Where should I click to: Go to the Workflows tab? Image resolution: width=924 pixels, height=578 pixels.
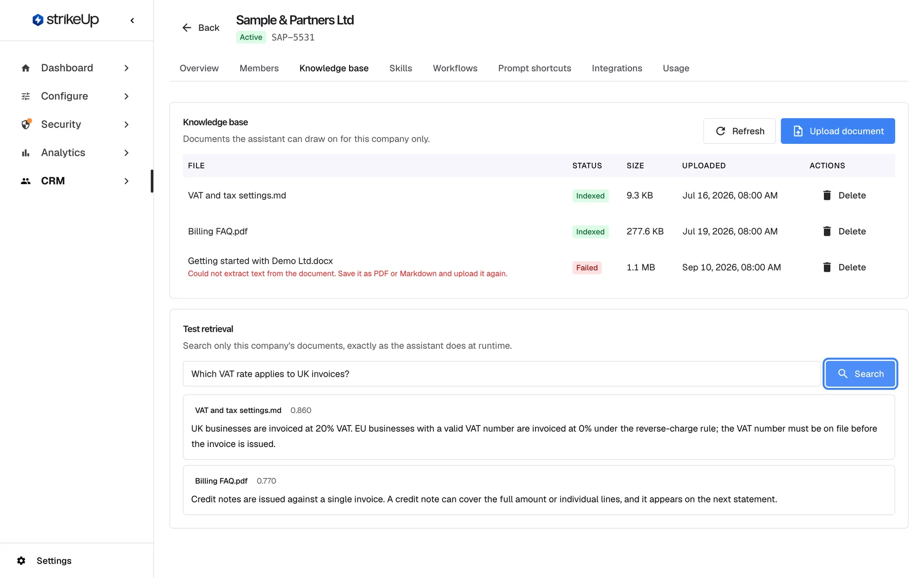click(x=455, y=68)
